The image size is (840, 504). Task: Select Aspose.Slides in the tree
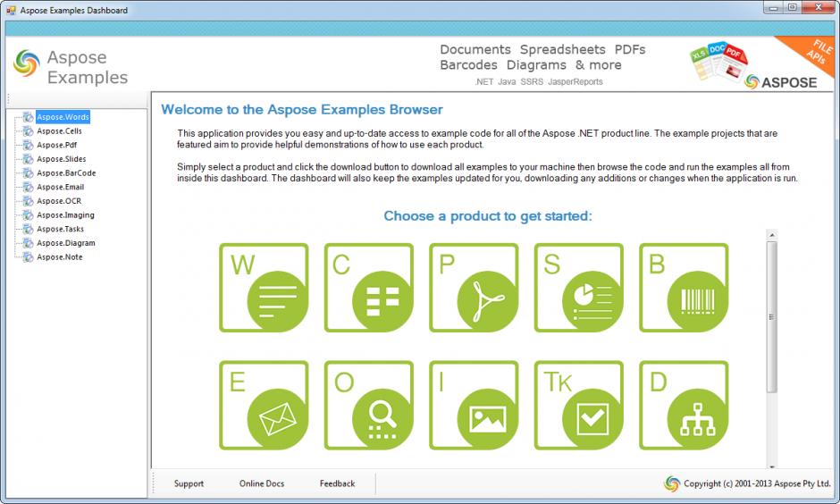click(61, 158)
